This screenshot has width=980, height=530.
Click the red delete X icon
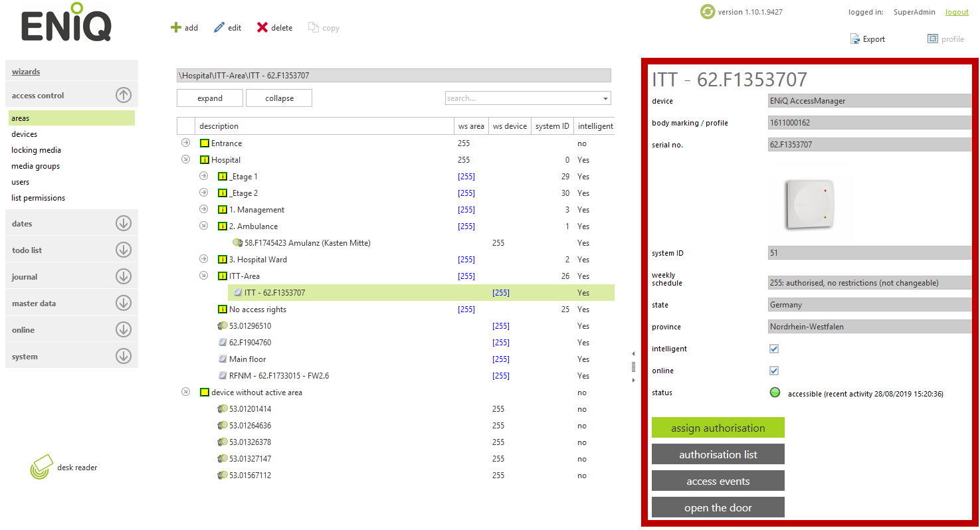pos(262,28)
